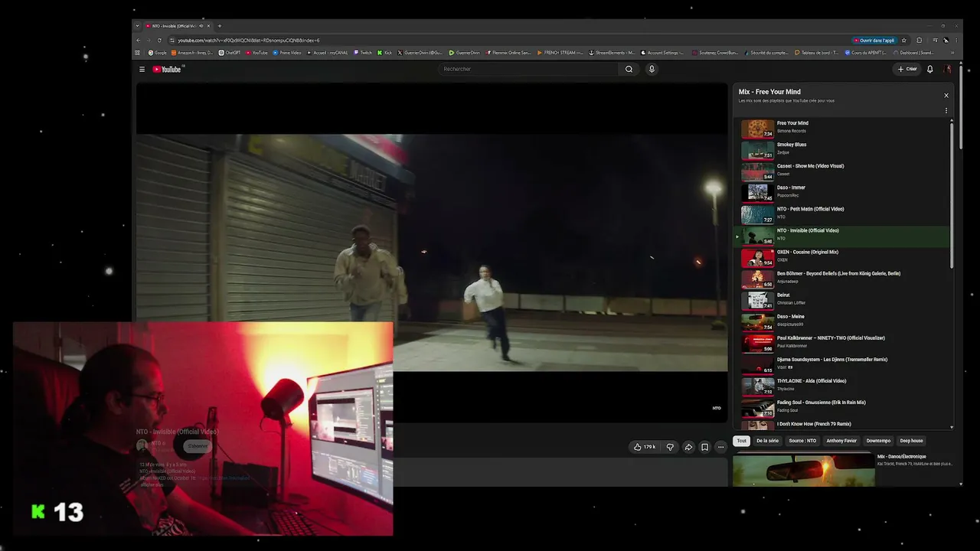
Task: Play Free Your Mind by Simona Records
Action: 841,128
